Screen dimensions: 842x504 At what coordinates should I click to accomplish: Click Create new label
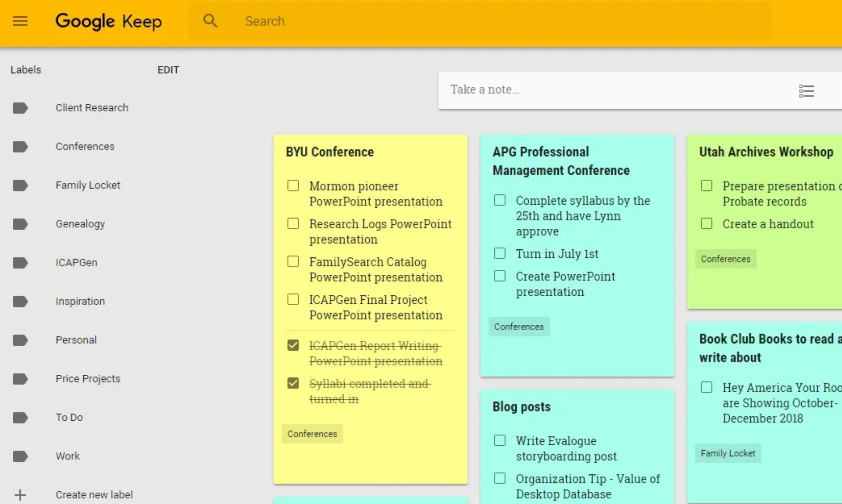coord(94,495)
